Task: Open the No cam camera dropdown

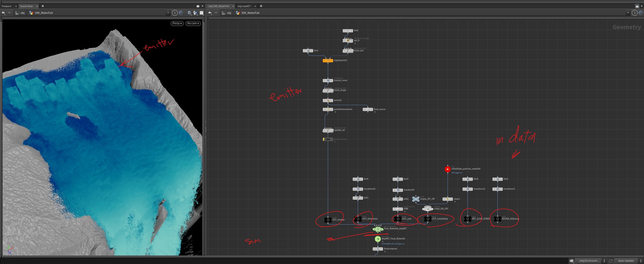Action: click(193, 23)
